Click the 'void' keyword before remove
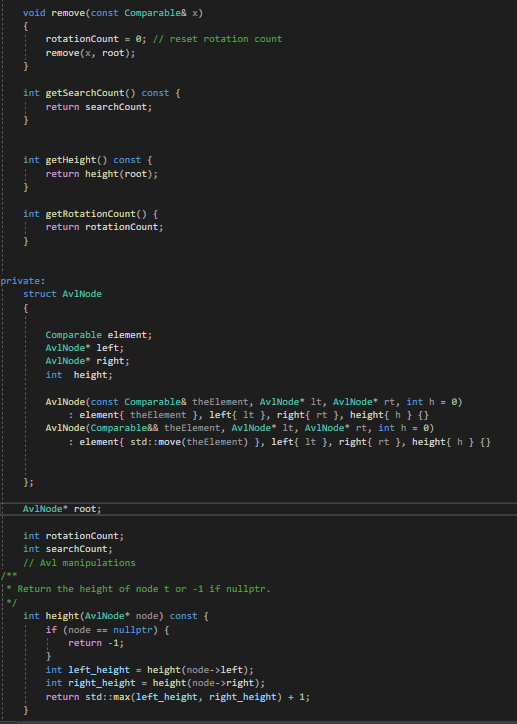 (x=34, y=13)
